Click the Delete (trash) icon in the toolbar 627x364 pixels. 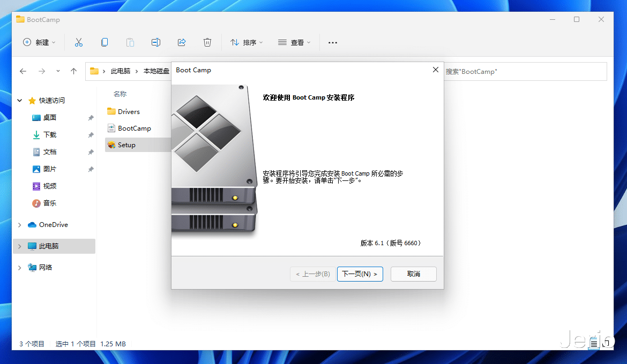207,42
